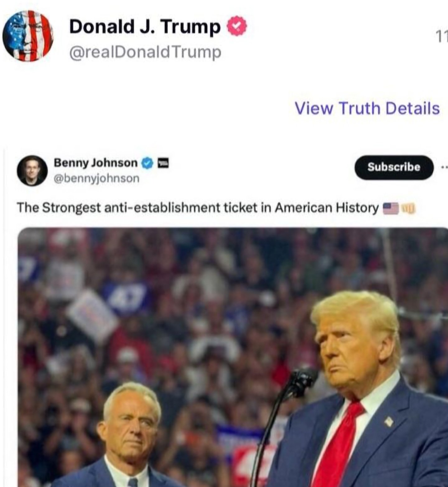Open the @bennyjohnson handle

[x=96, y=178]
